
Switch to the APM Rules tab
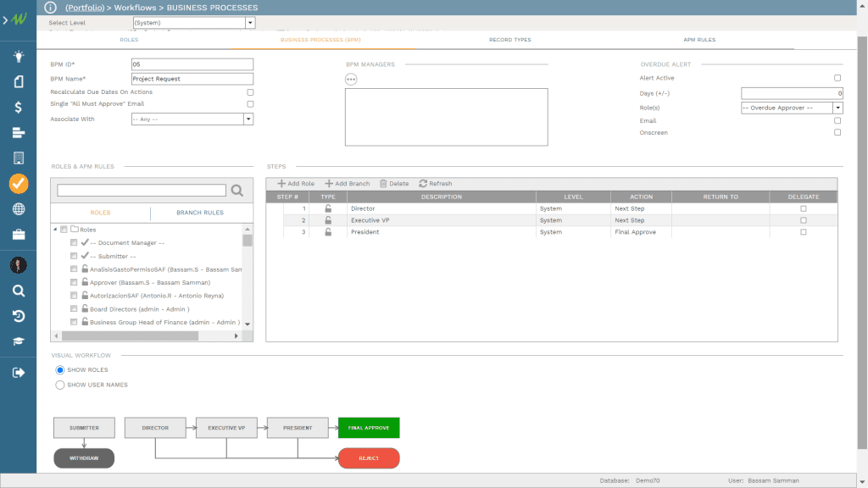pos(699,40)
